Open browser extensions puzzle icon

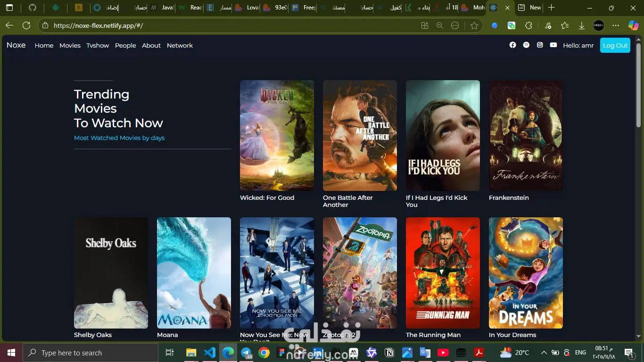[528, 25]
